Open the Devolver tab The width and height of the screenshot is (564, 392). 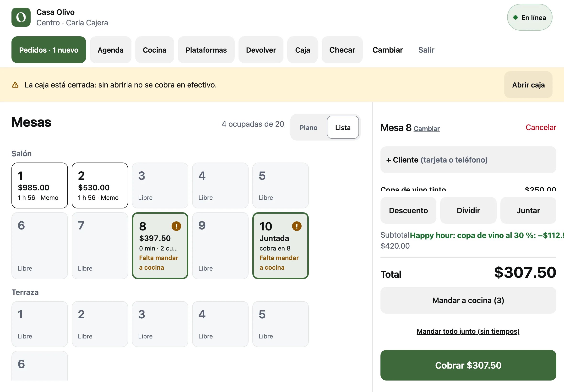click(x=261, y=50)
